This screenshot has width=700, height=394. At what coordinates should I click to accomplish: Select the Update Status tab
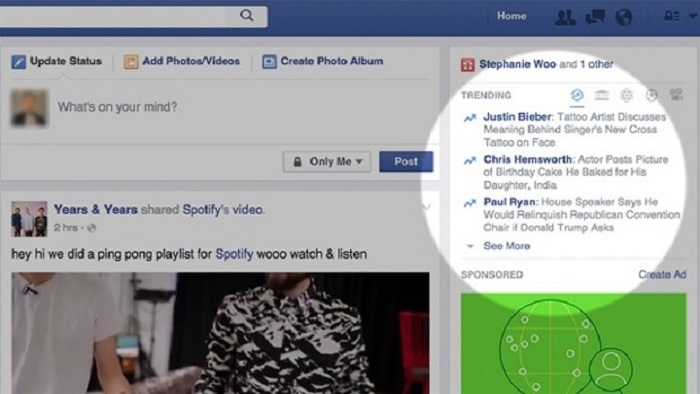66,61
